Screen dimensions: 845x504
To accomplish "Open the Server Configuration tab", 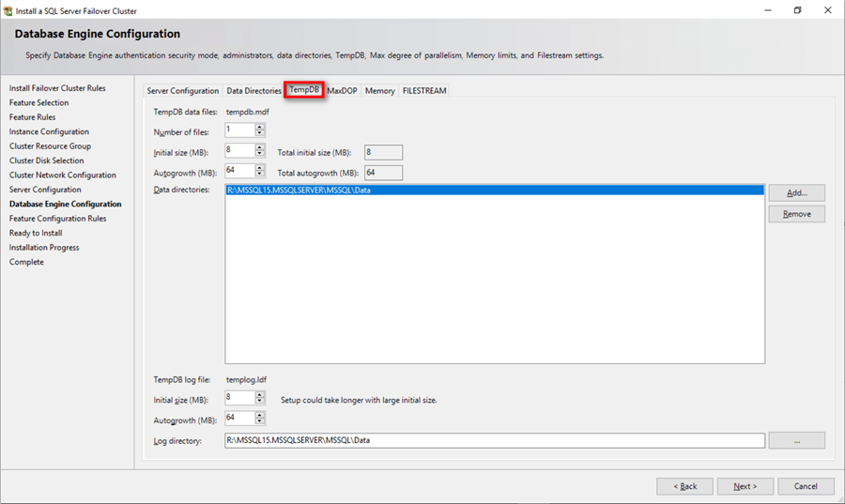I will point(183,90).
